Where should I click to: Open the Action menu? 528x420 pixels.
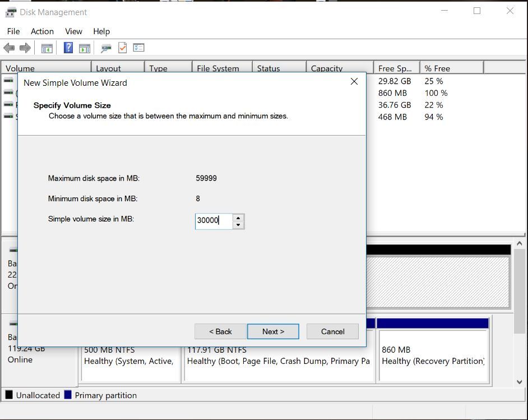click(x=42, y=31)
